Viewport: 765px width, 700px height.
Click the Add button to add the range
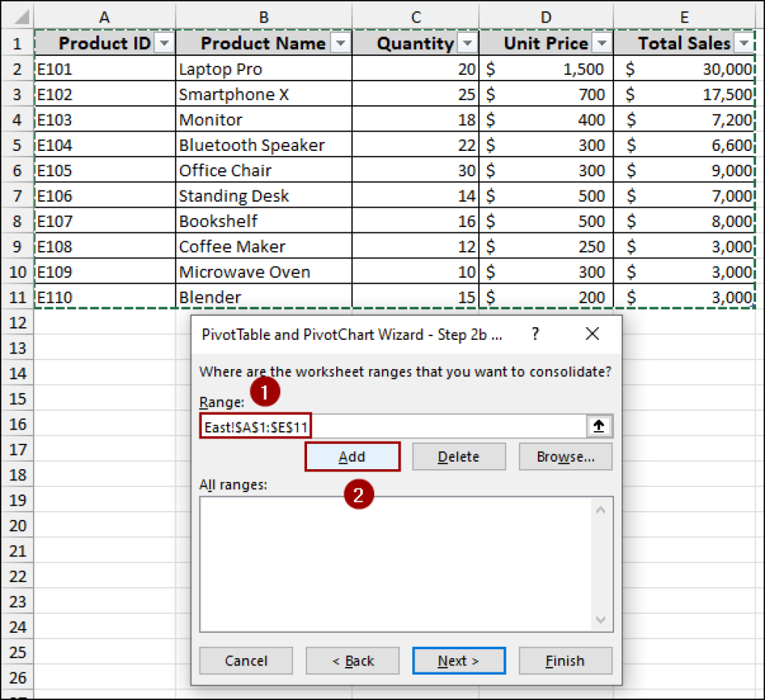[352, 456]
